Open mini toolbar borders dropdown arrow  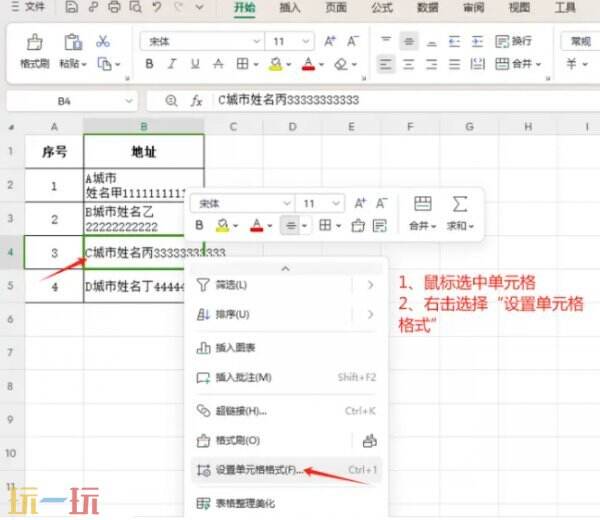click(x=339, y=226)
